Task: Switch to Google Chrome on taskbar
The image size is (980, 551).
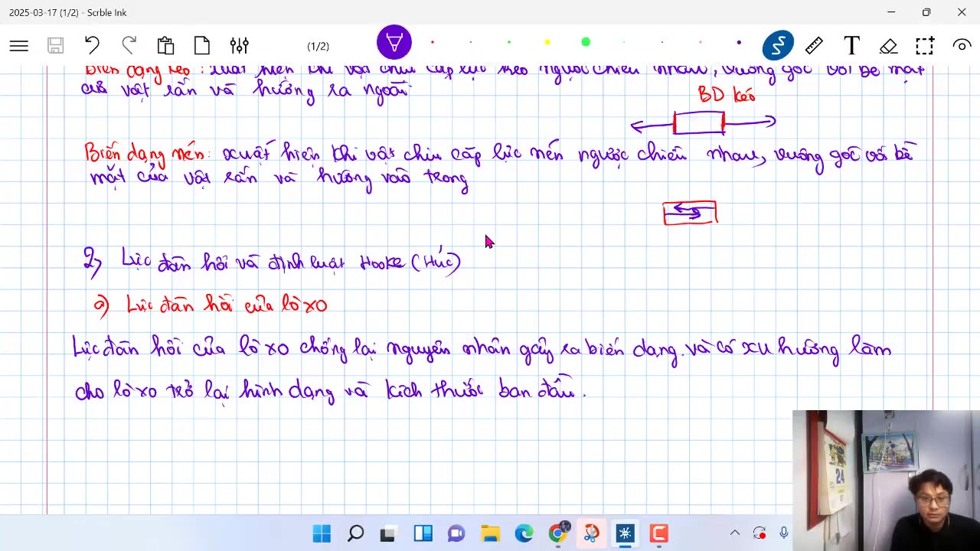Action: coord(558,533)
